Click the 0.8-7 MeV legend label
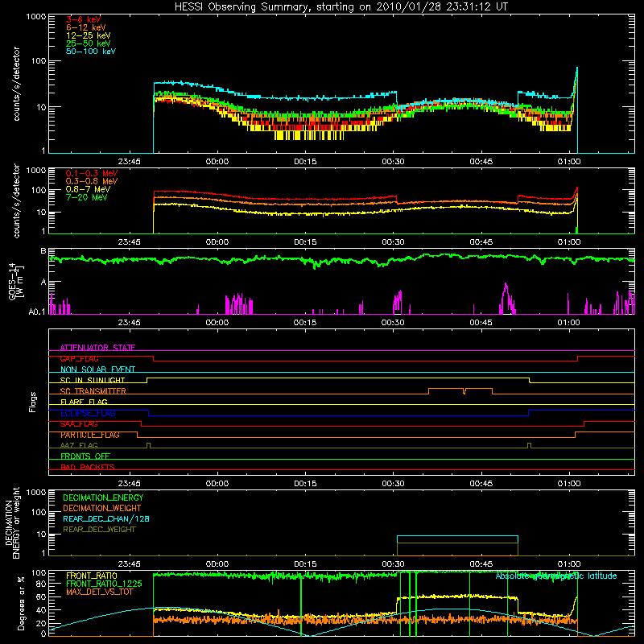 88,189
